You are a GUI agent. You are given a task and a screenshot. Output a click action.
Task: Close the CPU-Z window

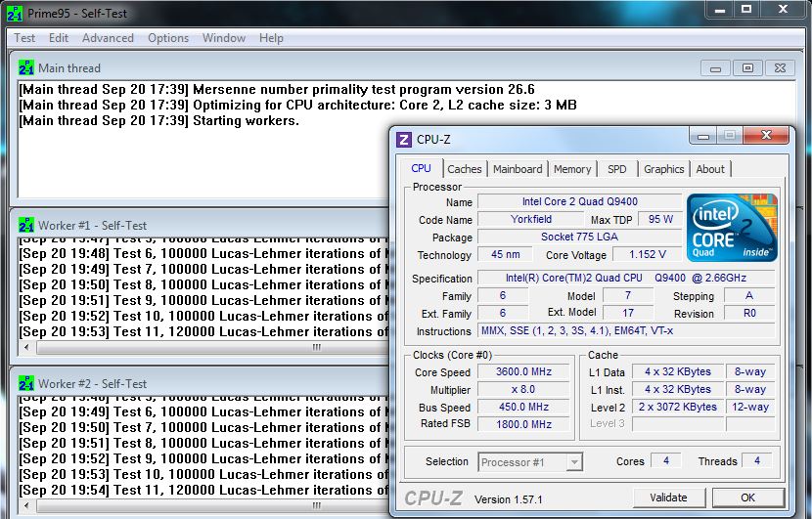tap(766, 136)
